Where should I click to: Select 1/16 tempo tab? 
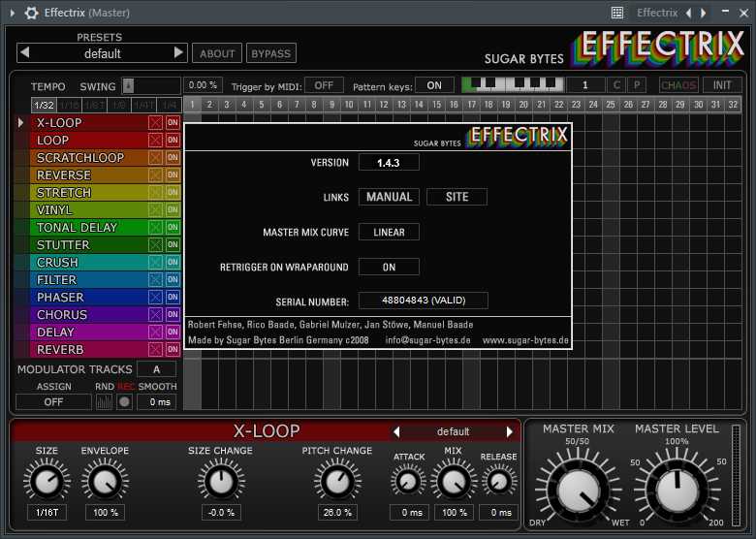(x=69, y=105)
